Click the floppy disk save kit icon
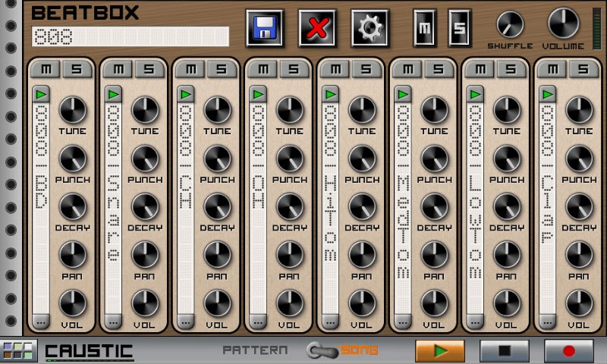This screenshot has height=364, width=607. (x=265, y=29)
